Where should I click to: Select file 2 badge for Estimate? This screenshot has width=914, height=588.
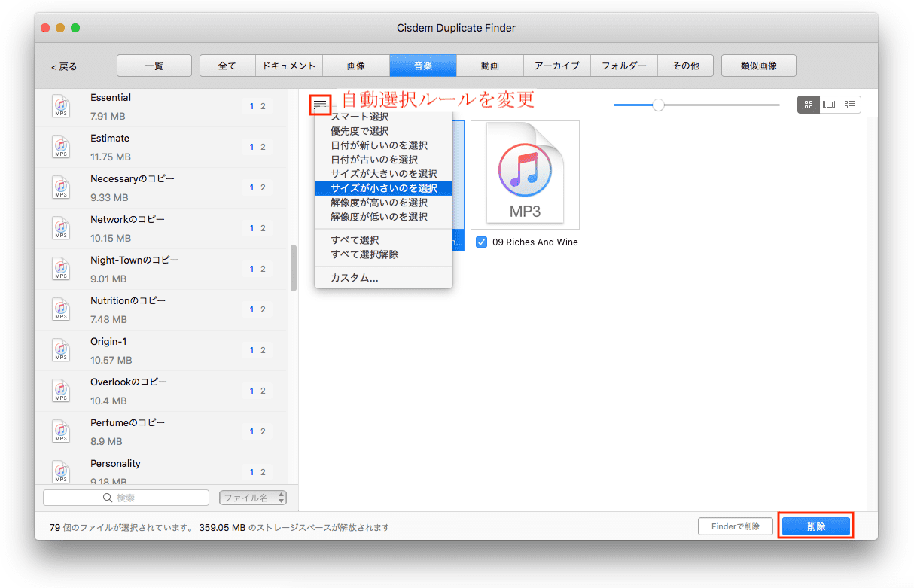(x=263, y=148)
